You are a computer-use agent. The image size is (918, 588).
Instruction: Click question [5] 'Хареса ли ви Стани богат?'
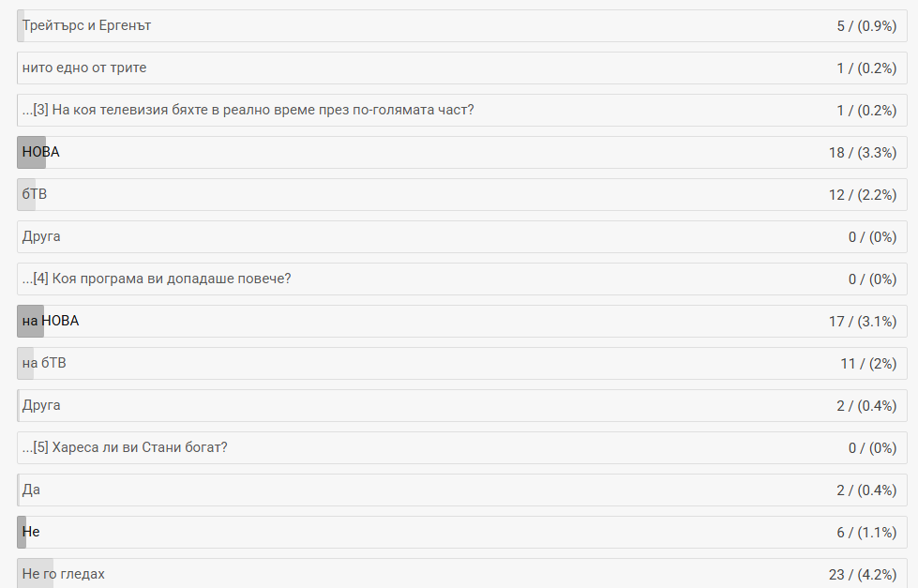(x=125, y=447)
